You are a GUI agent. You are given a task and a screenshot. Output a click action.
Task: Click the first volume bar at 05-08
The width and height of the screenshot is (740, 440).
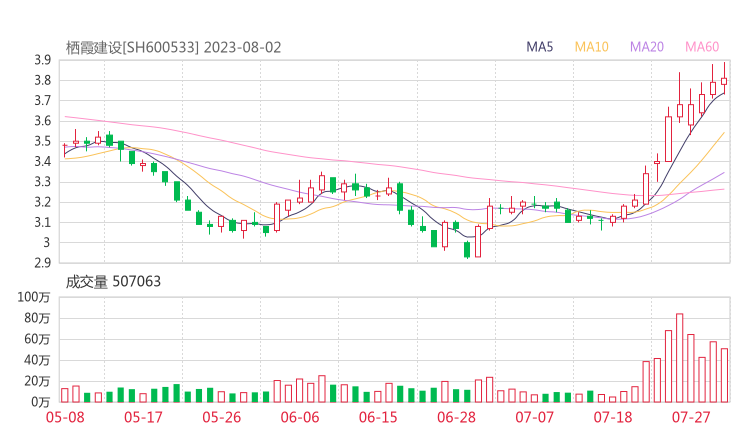pos(65,395)
